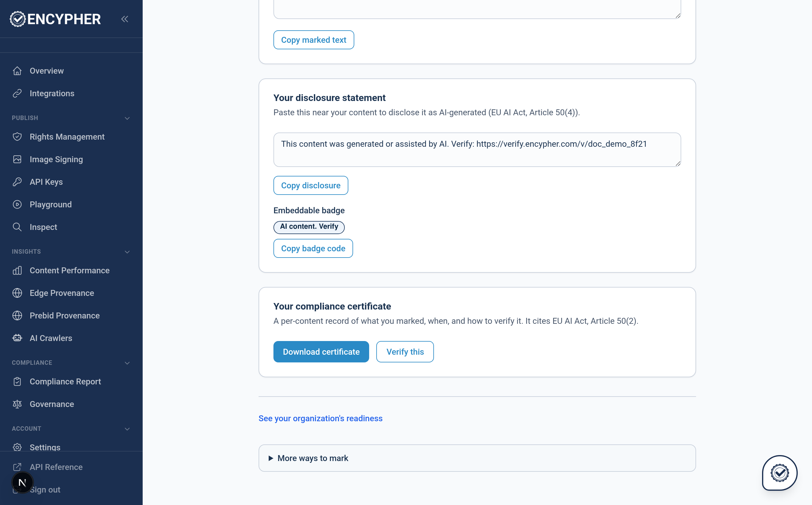Open the Compliance Report menu item
This screenshot has width=812, height=505.
click(65, 381)
